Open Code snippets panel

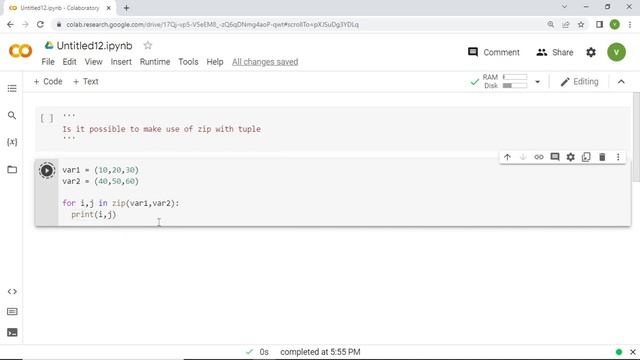click(12, 291)
